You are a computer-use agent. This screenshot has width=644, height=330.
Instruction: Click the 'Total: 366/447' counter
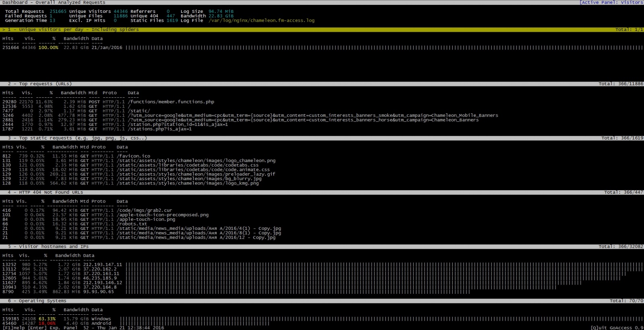click(623, 193)
